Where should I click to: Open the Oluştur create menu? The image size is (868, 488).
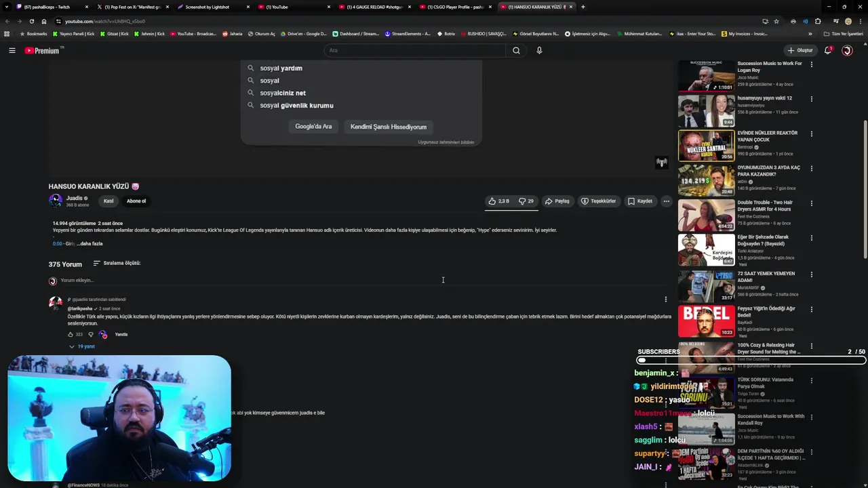click(x=800, y=50)
